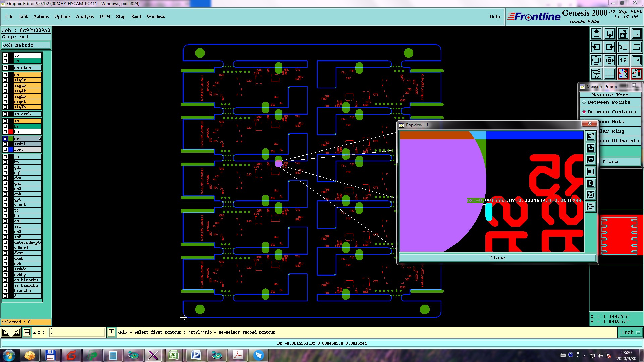Open the Analysis menu
Screen dimensions: 644x362
(85, 16)
